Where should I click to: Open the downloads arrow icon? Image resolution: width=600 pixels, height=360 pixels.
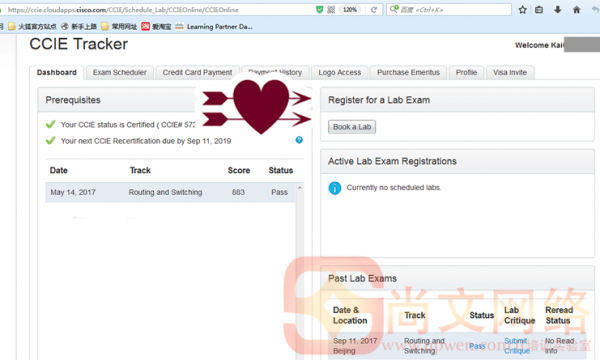pyautogui.click(x=558, y=10)
